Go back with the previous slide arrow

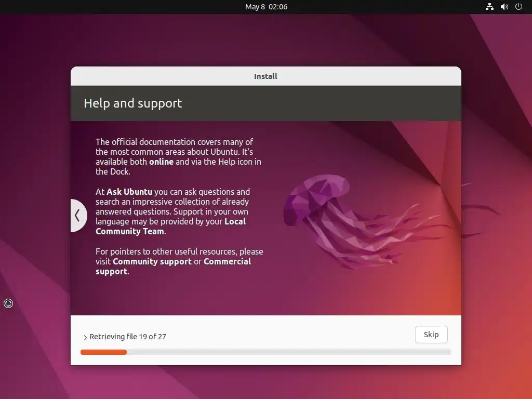click(x=78, y=216)
